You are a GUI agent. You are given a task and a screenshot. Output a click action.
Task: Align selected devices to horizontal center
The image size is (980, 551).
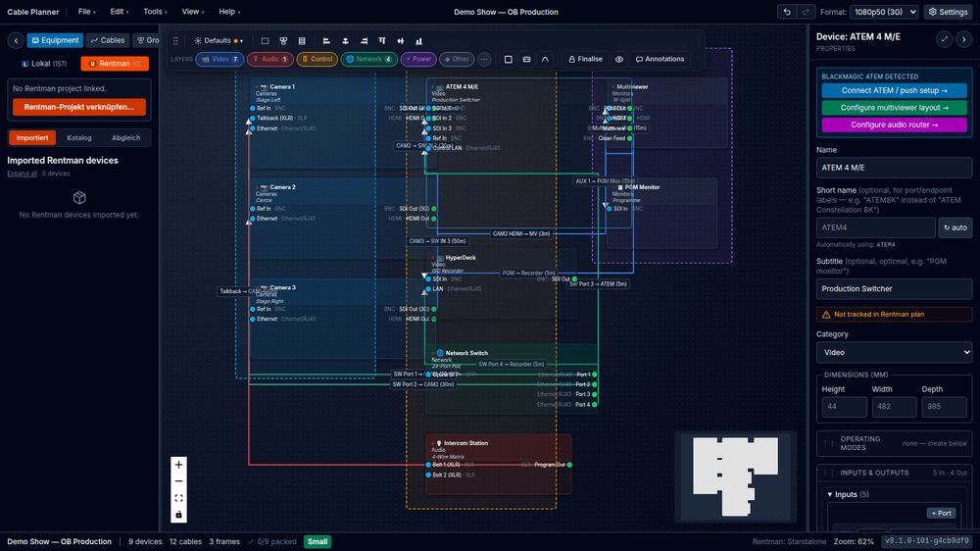345,40
